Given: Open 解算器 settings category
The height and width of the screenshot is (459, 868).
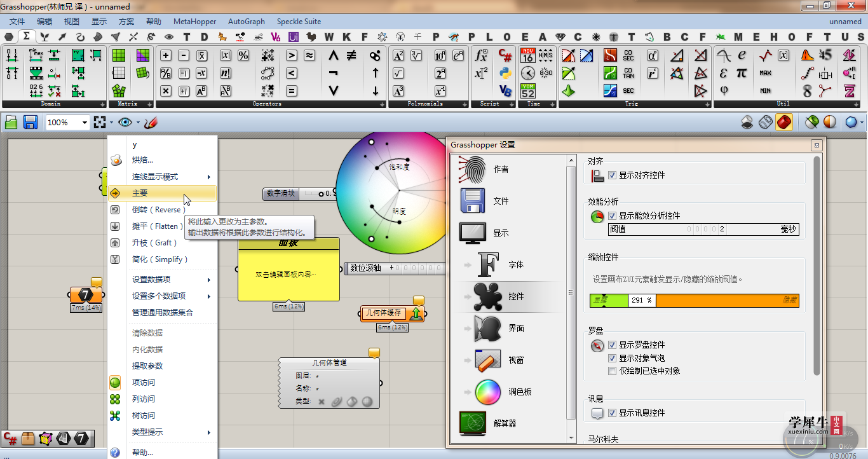Looking at the screenshot, I should tap(512, 423).
